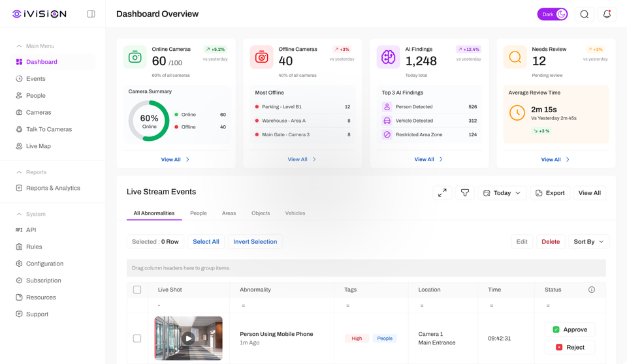Collapse the Reports section
Image resolution: width=627 pixels, height=364 pixels.
(19, 172)
